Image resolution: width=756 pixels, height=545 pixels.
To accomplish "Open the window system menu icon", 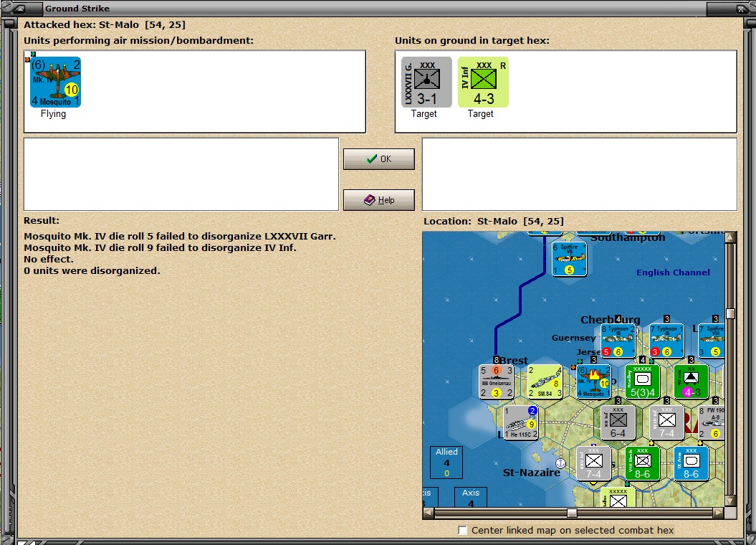I will click(20, 8).
